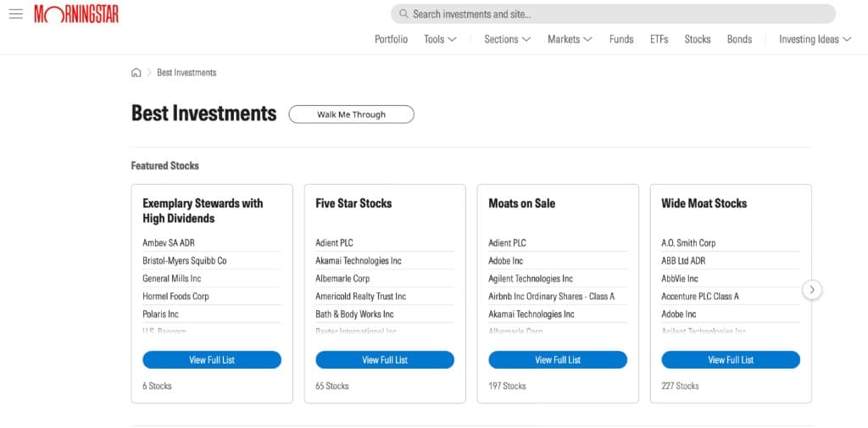This screenshot has width=868, height=428.
Task: View Full List for Wide Moat Stocks
Action: tap(731, 360)
